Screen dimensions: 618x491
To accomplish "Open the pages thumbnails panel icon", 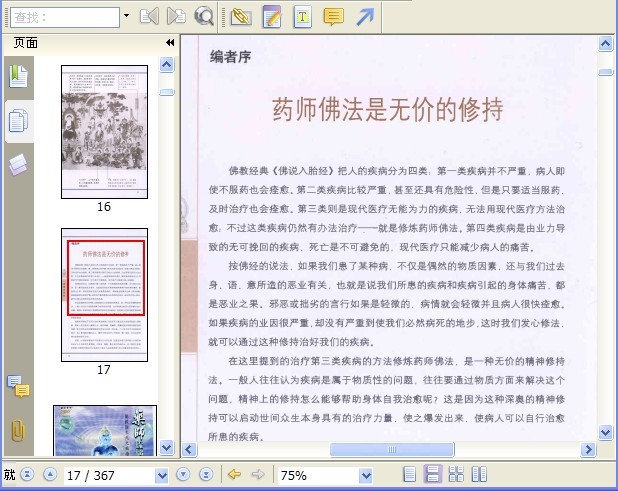I will (19, 121).
